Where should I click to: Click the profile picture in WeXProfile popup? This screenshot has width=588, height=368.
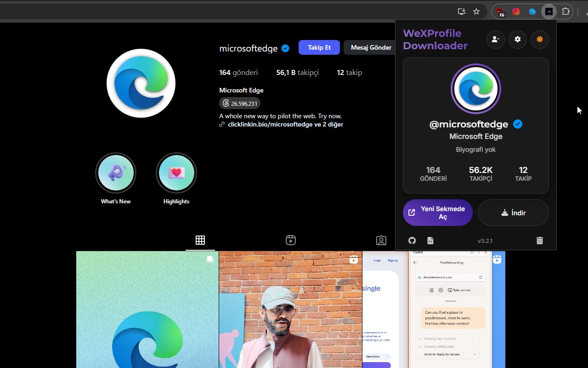[475, 89]
